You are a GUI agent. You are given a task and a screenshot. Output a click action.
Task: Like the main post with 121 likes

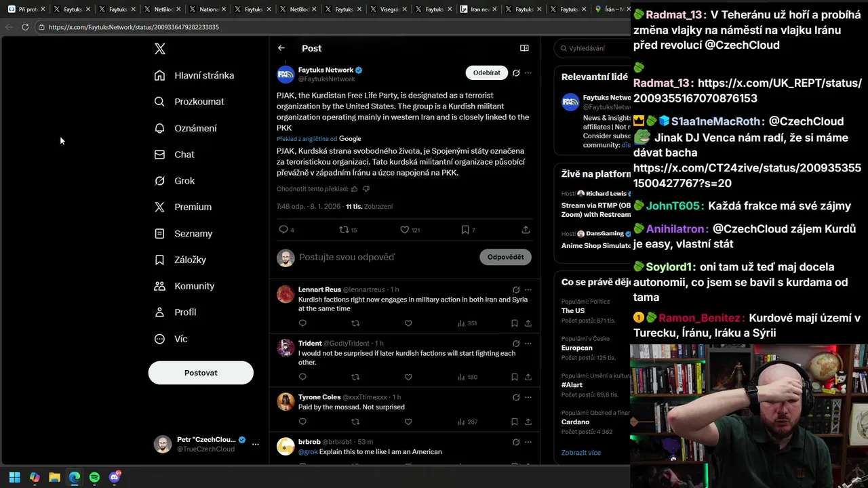(x=405, y=230)
